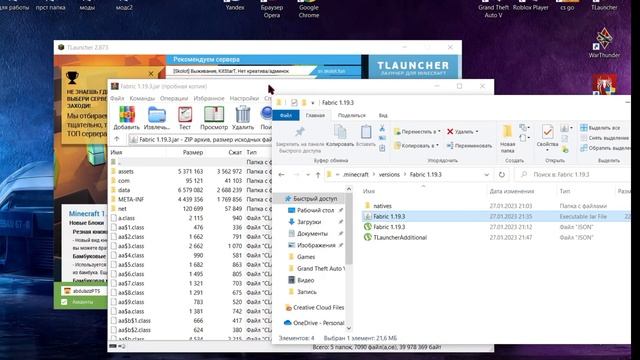The image size is (640, 360).
Task: Click the Вставить ribbon icon
Action: (x=366, y=136)
